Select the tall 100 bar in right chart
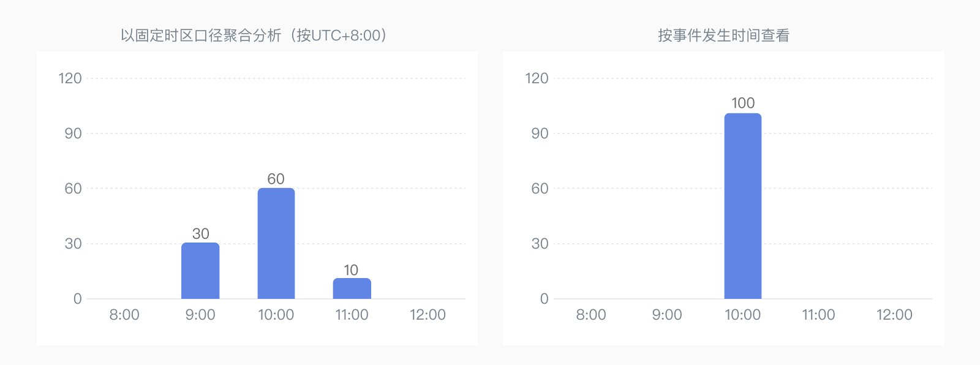The height and width of the screenshot is (365, 980). 743,206
